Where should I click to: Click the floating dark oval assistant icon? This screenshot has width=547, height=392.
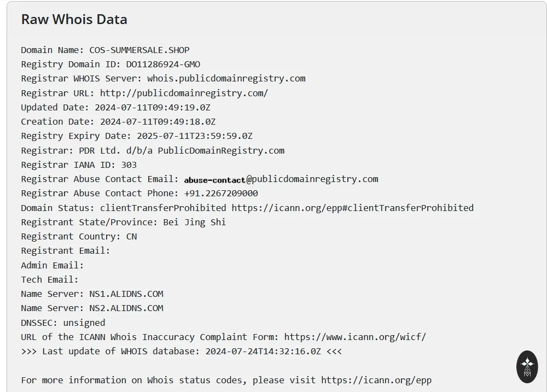pos(527,367)
